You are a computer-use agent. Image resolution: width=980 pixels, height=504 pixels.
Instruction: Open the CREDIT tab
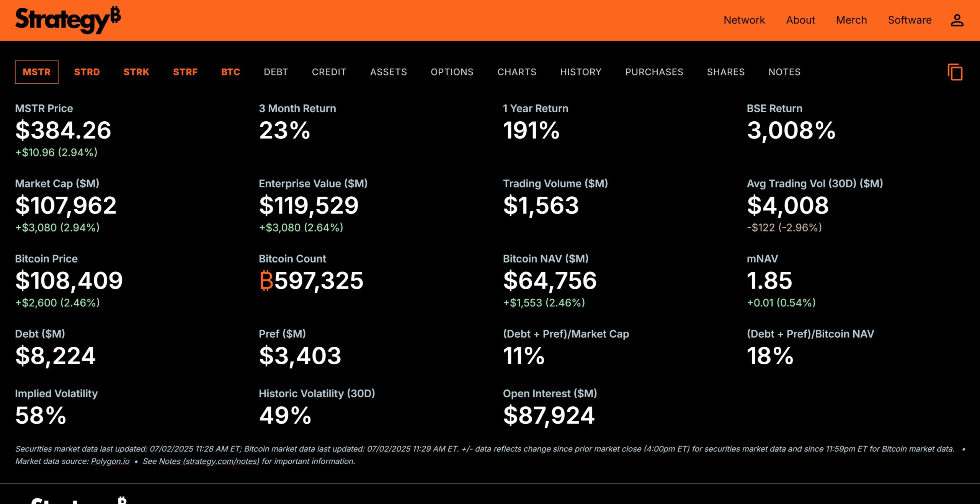pyautogui.click(x=329, y=72)
